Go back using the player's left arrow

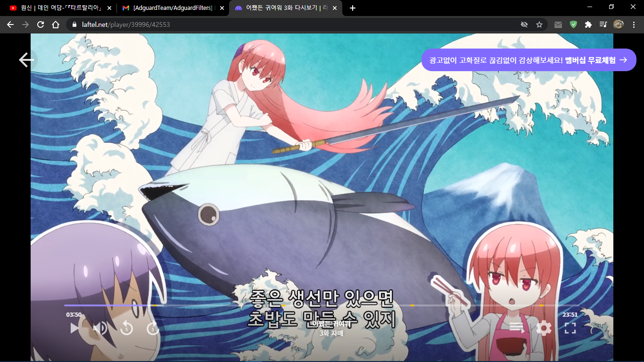tap(26, 60)
